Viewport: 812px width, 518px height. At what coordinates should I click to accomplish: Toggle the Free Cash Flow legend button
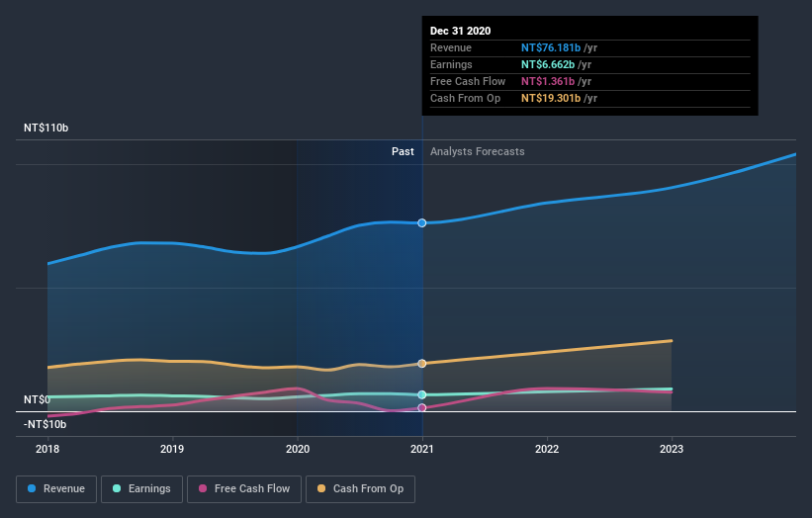[244, 489]
